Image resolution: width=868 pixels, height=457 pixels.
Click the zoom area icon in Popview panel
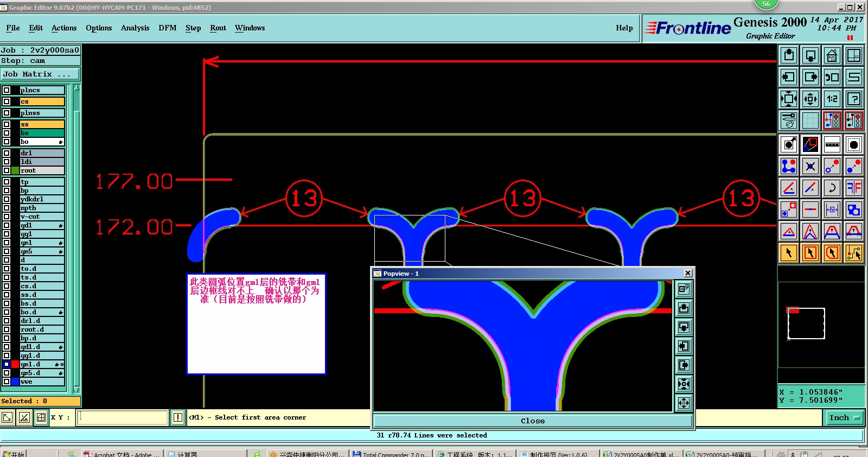tap(684, 289)
